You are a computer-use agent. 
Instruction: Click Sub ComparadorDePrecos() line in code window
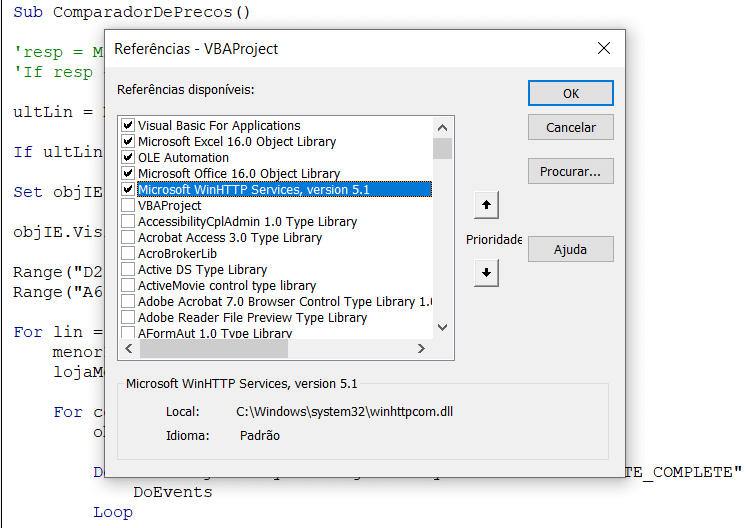[x=132, y=12]
